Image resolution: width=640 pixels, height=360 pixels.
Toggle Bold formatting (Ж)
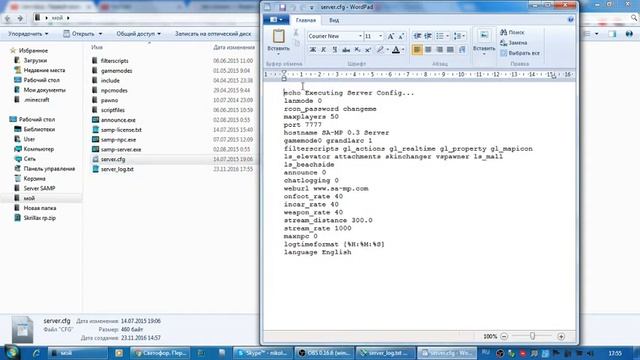(x=313, y=50)
